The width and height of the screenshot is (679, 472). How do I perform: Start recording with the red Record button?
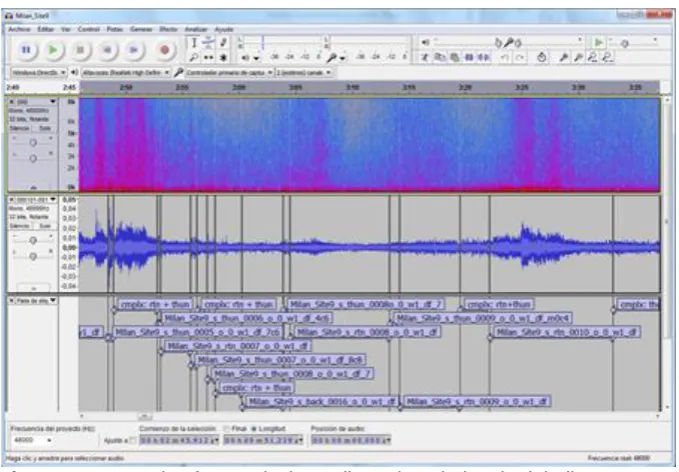165,50
